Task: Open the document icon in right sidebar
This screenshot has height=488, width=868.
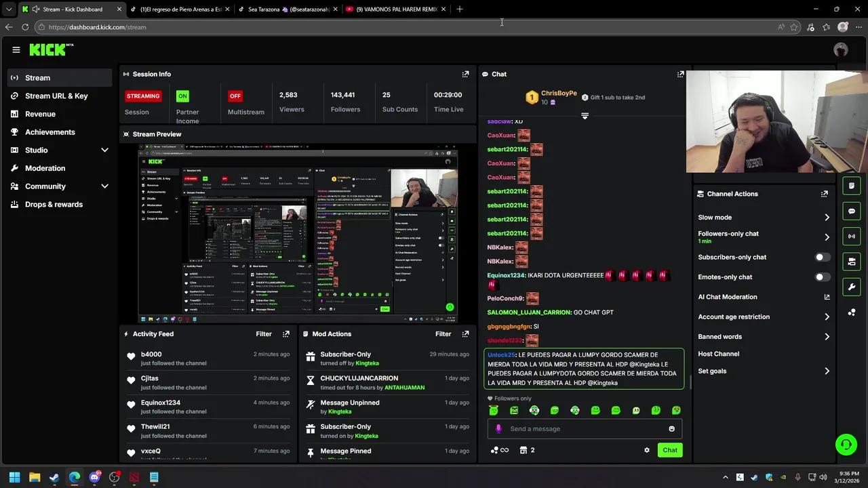Action: pyautogui.click(x=852, y=186)
